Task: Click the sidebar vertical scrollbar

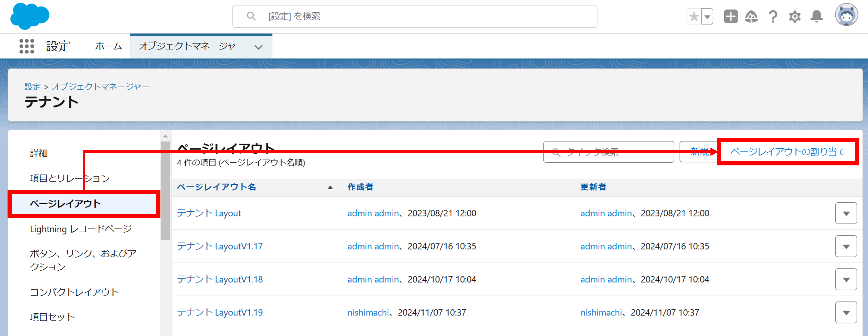Action: (x=165, y=190)
